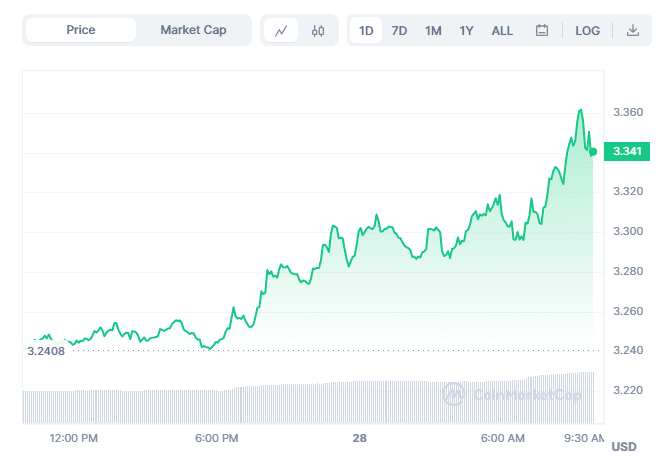The height and width of the screenshot is (467, 664).
Task: Select the 7D time range
Action: click(399, 30)
